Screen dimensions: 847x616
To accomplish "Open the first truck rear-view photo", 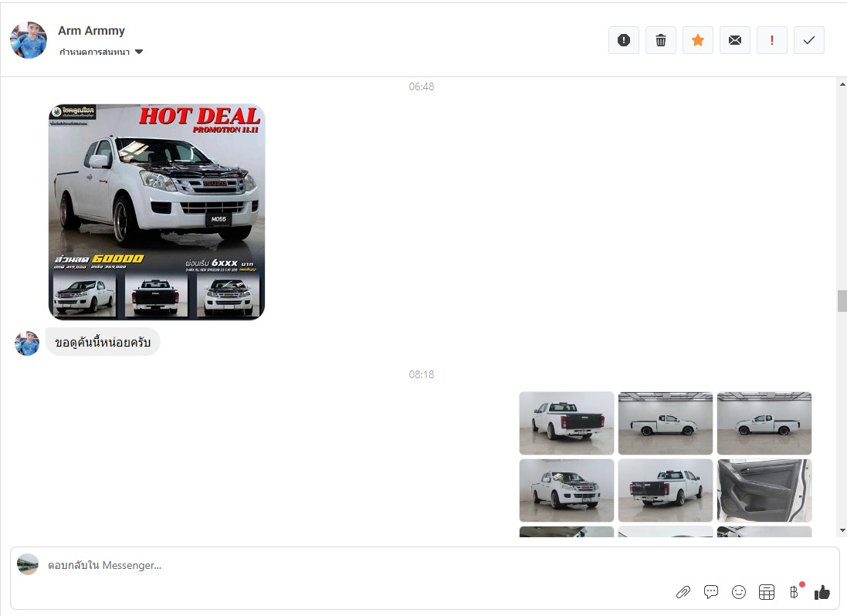I will [566, 423].
